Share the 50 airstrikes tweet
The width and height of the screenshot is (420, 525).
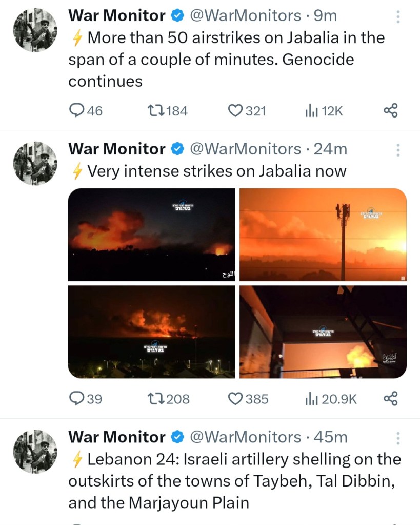click(x=391, y=110)
